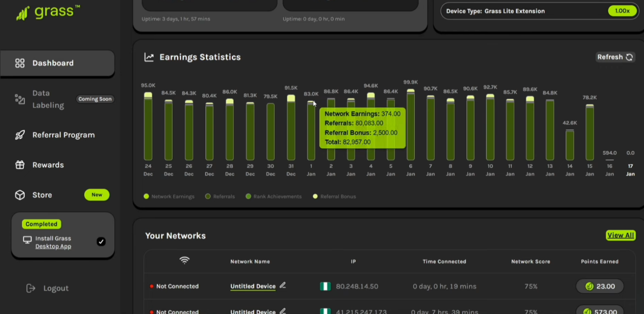644x314 pixels.
Task: Click the pencil icon for 80.248.14.50 device
Action: 283,285
